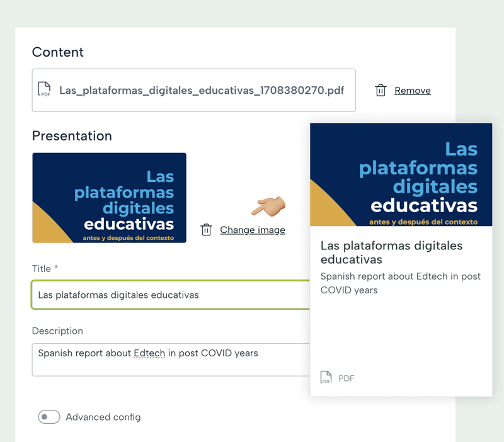Click inside the Description text area

(x=170, y=360)
